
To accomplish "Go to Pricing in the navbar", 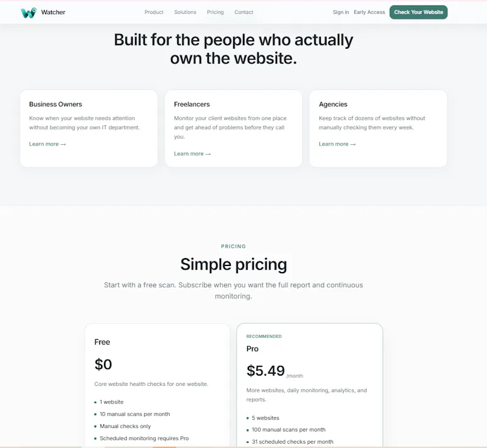I will point(215,12).
